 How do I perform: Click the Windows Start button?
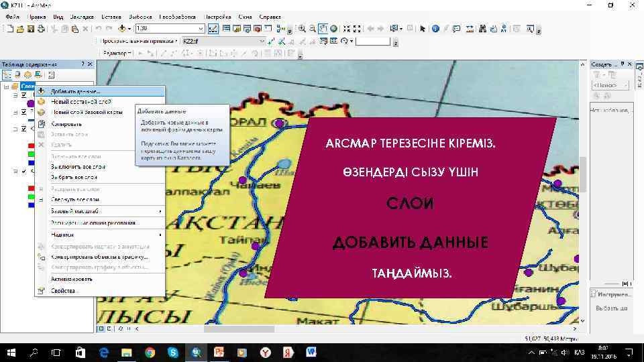11,353
